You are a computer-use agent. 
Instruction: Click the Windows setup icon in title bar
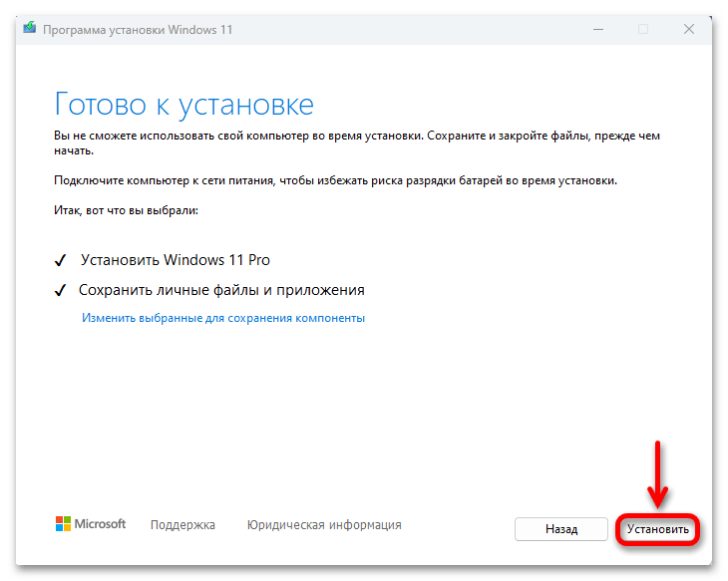coord(30,29)
